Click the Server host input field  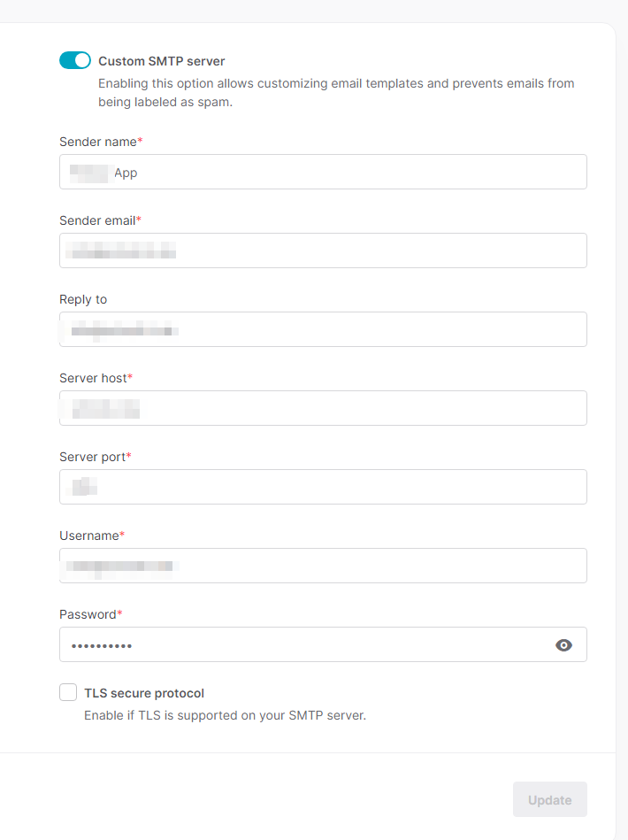tap(323, 408)
